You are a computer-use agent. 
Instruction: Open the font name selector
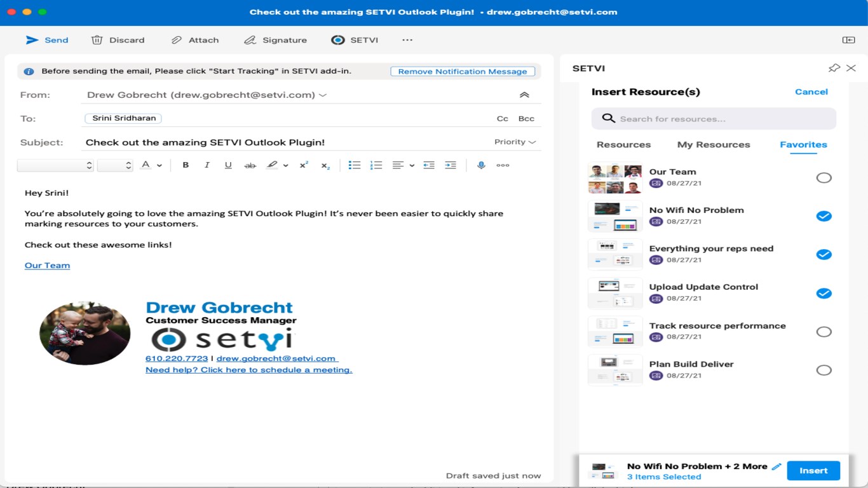pyautogui.click(x=55, y=165)
